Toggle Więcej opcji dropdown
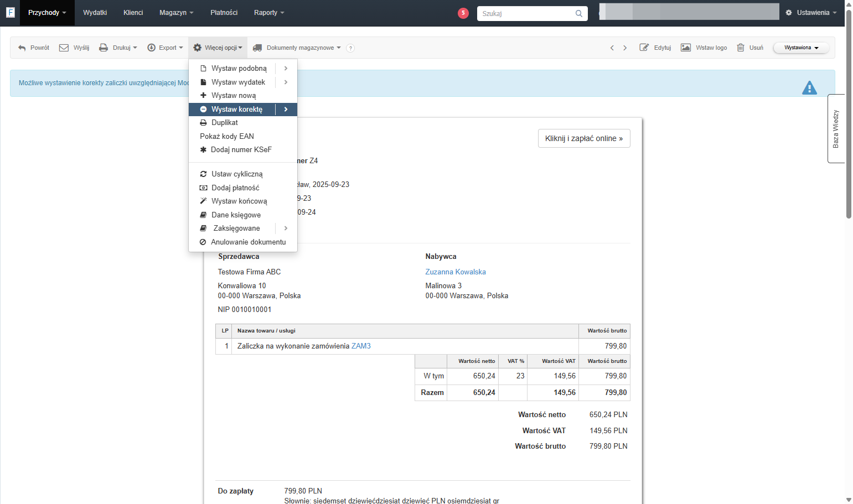The height and width of the screenshot is (504, 853). point(218,48)
